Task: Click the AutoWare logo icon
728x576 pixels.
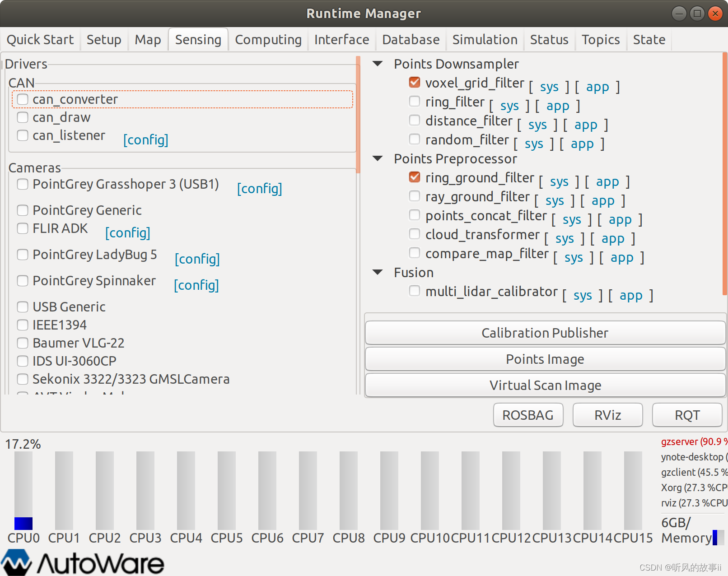Action: click(16, 562)
